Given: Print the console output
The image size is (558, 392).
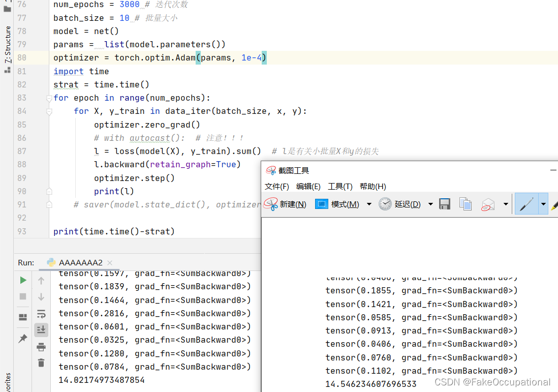Looking at the screenshot, I should coord(41,346).
